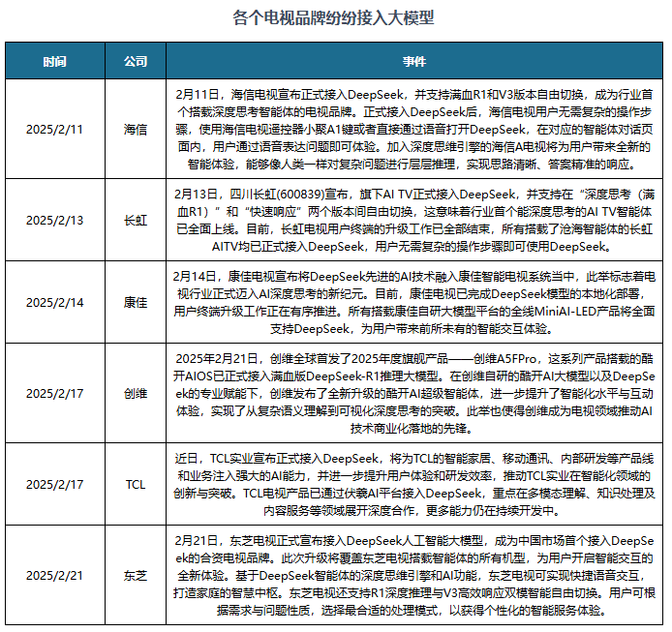Select the TCL company cell
The height and width of the screenshot is (632, 672).
[x=137, y=483]
